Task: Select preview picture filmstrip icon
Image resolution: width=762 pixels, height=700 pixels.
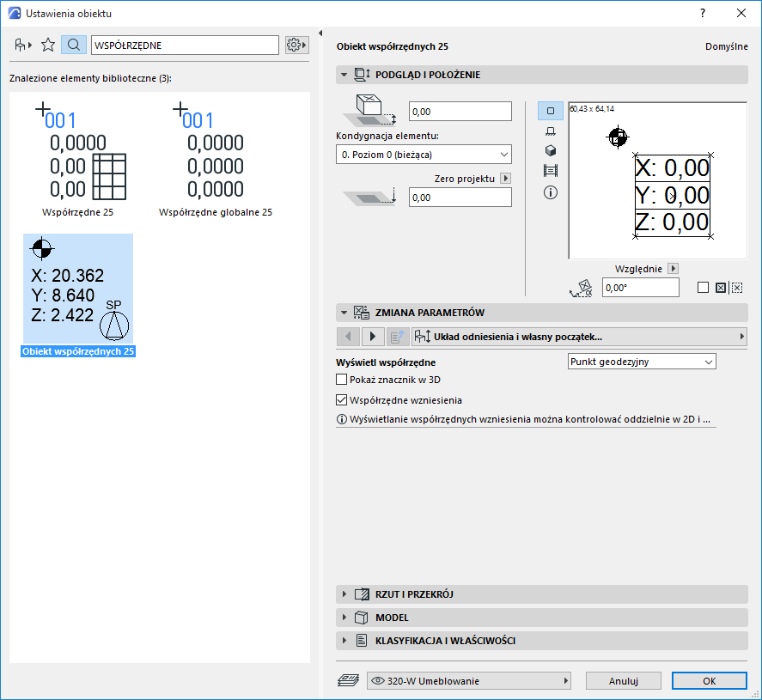Action: (551, 171)
